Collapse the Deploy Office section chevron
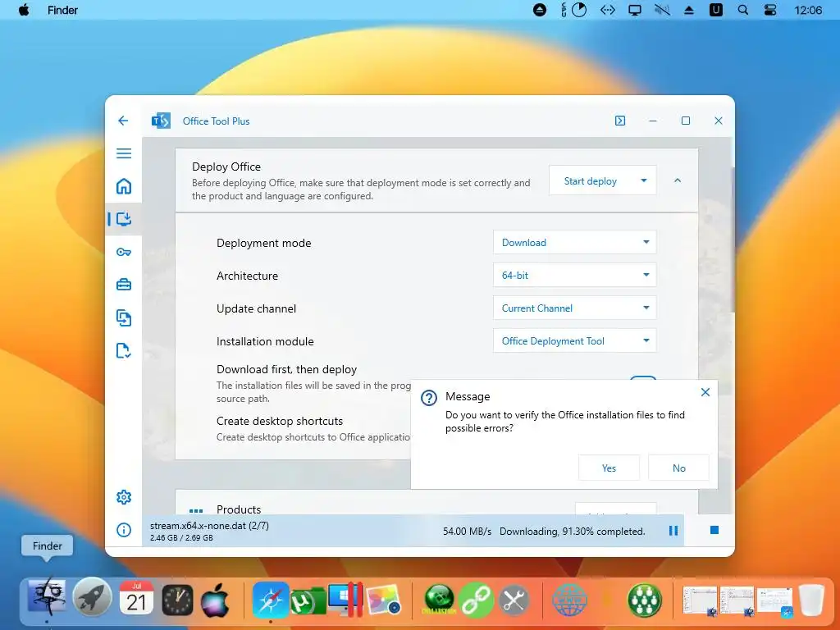This screenshot has height=630, width=840. [678, 180]
